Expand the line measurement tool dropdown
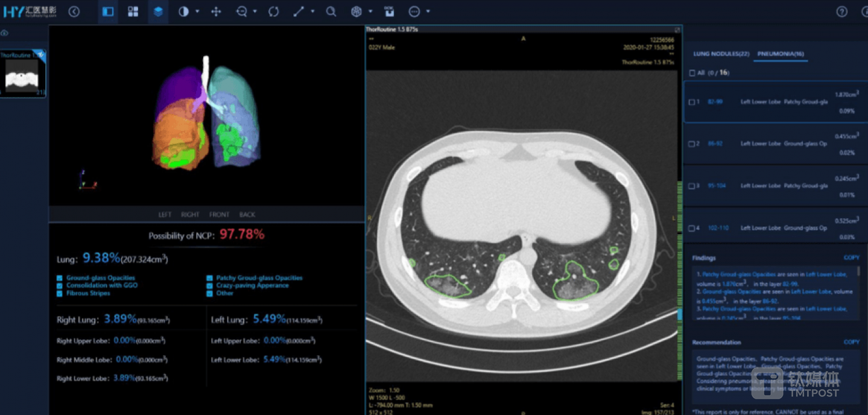Viewport: 868px width, 415px height. point(312,11)
